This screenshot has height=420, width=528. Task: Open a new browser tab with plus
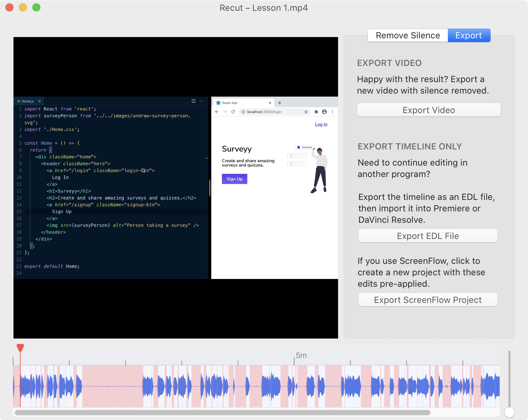pos(279,103)
